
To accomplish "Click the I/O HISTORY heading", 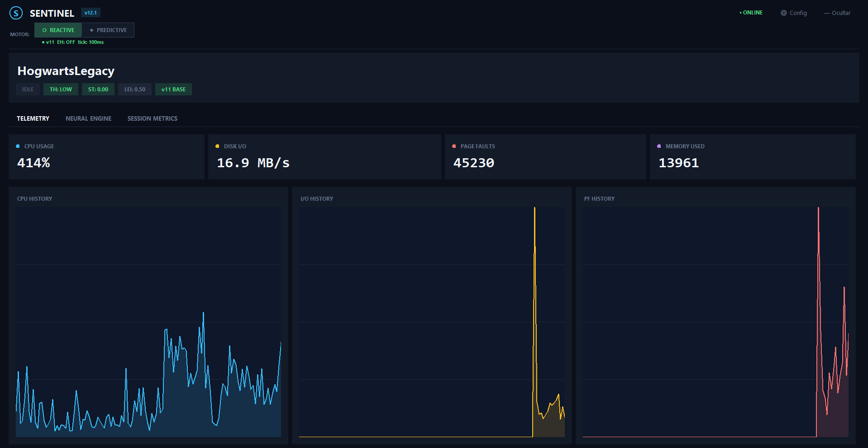I will pyautogui.click(x=317, y=198).
